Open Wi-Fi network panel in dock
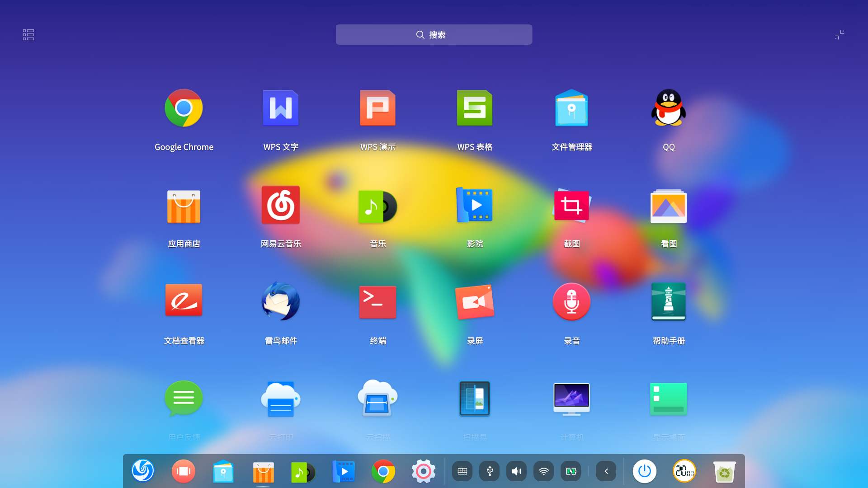868x488 pixels. pos(543,471)
